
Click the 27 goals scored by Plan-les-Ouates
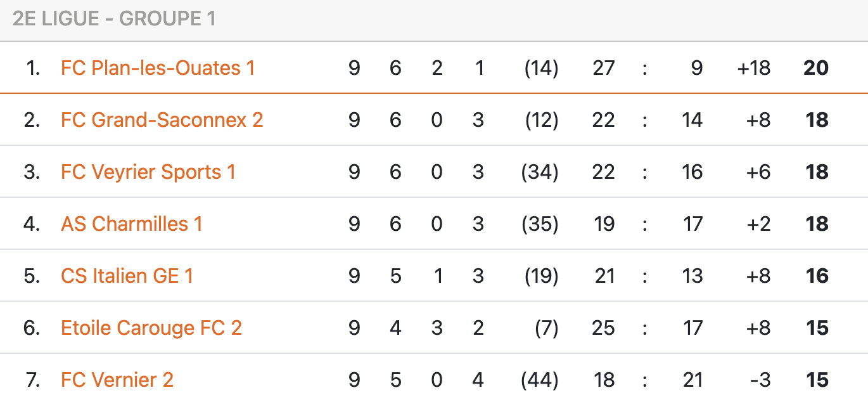(x=603, y=68)
